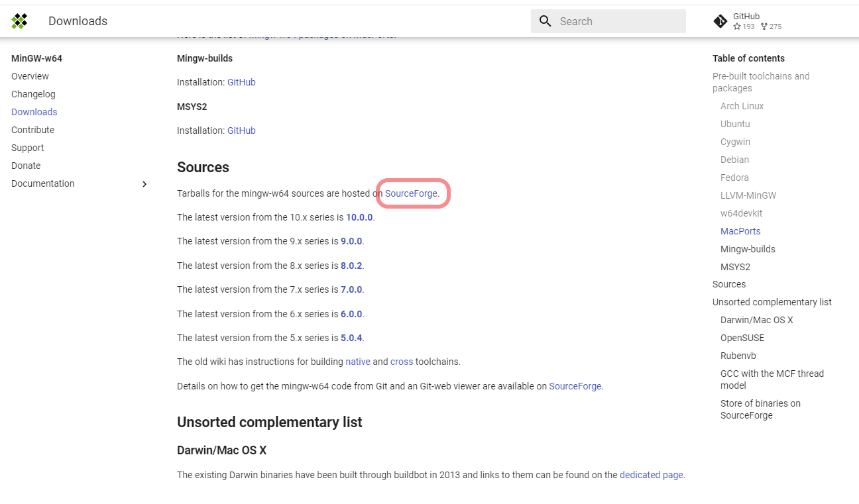Click the Unsorted complementary list heading
Viewport: 859px width, 504px height.
click(269, 423)
